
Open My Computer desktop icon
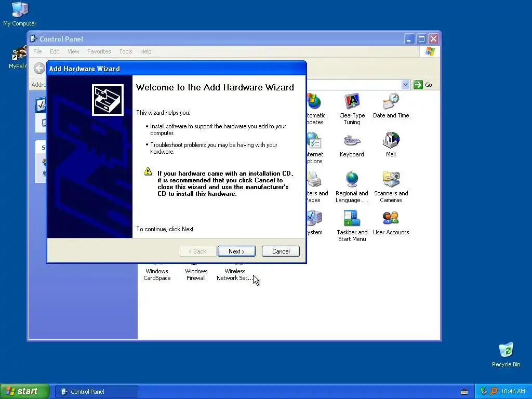pyautogui.click(x=20, y=14)
